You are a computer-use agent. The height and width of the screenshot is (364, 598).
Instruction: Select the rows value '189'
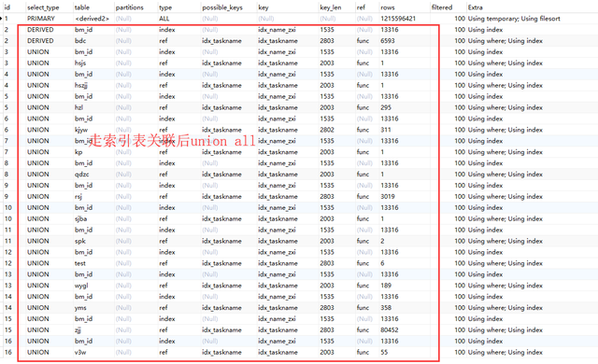point(386,286)
